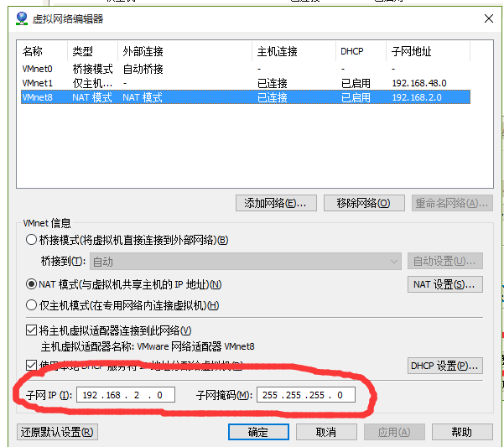
Task: Click subnet address 192.168.48.0 cell
Action: click(419, 83)
